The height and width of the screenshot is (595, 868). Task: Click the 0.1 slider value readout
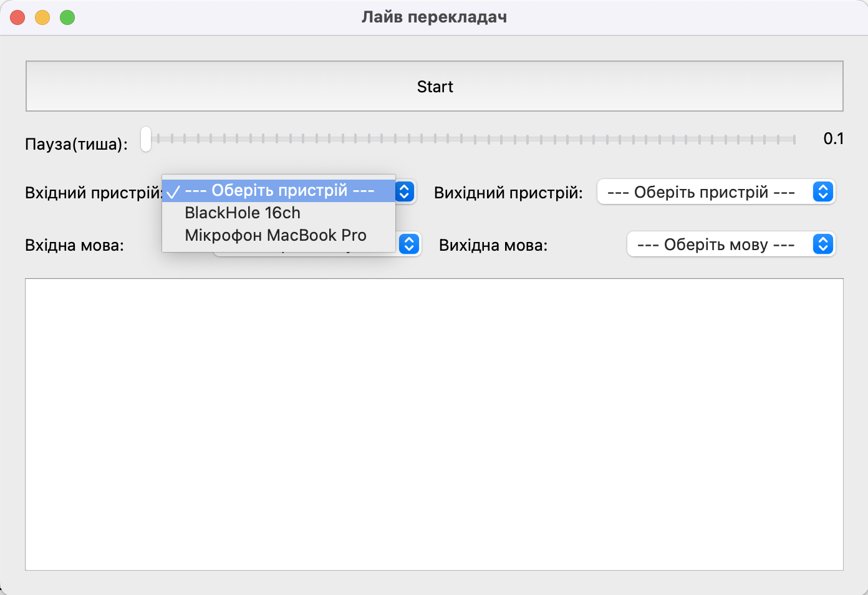833,138
